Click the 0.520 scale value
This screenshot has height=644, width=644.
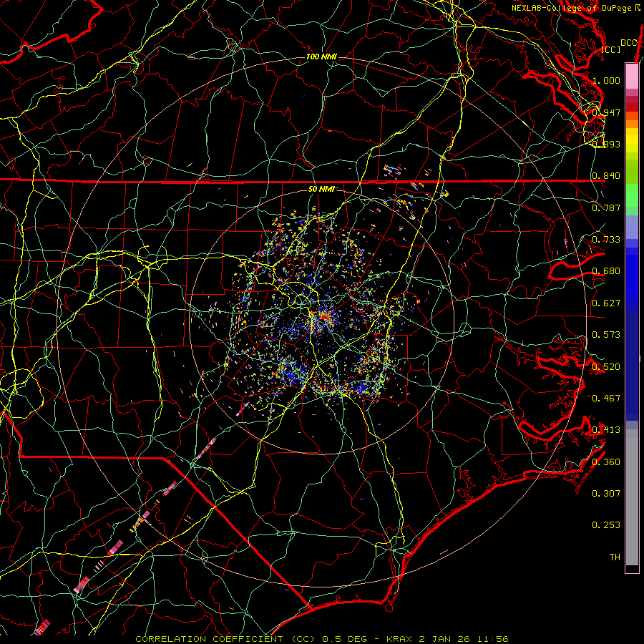point(606,366)
